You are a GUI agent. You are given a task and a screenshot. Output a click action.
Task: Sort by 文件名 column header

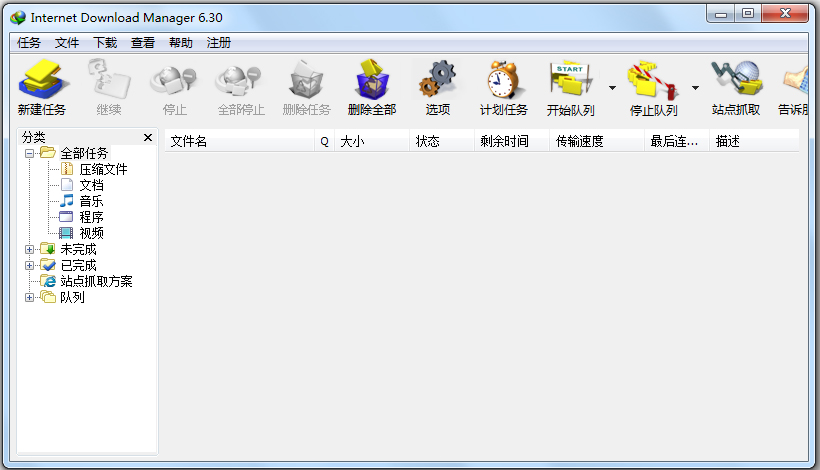point(240,141)
